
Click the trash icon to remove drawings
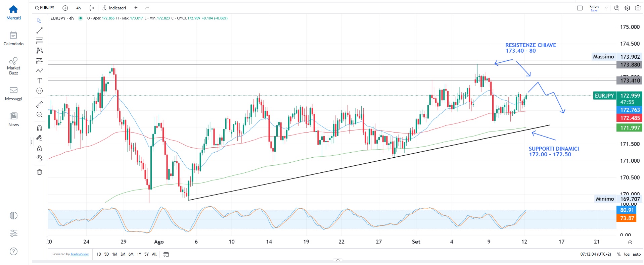(x=39, y=172)
